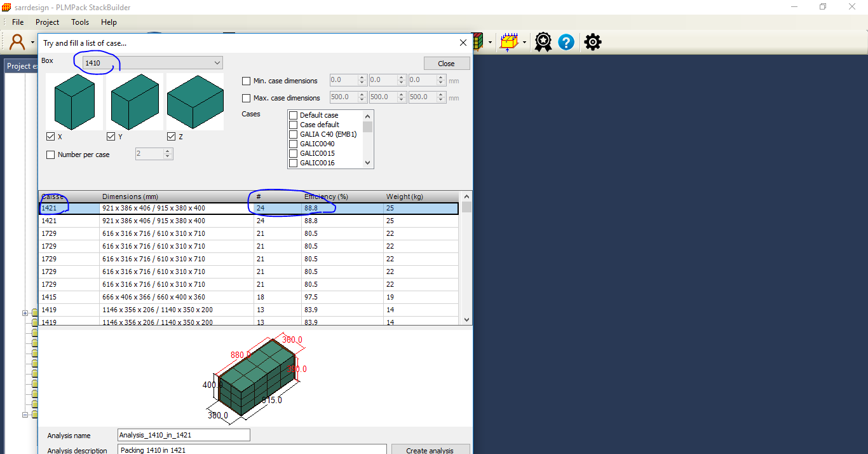Click the down arrow of Cases list scrollbar
This screenshot has height=454, width=868.
pos(367,163)
